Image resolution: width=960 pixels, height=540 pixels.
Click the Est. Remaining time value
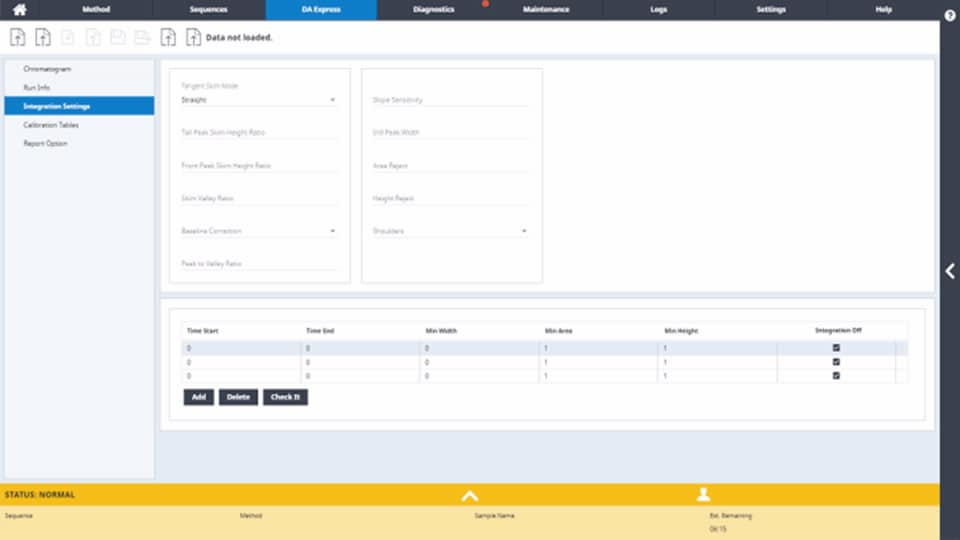coord(718,529)
